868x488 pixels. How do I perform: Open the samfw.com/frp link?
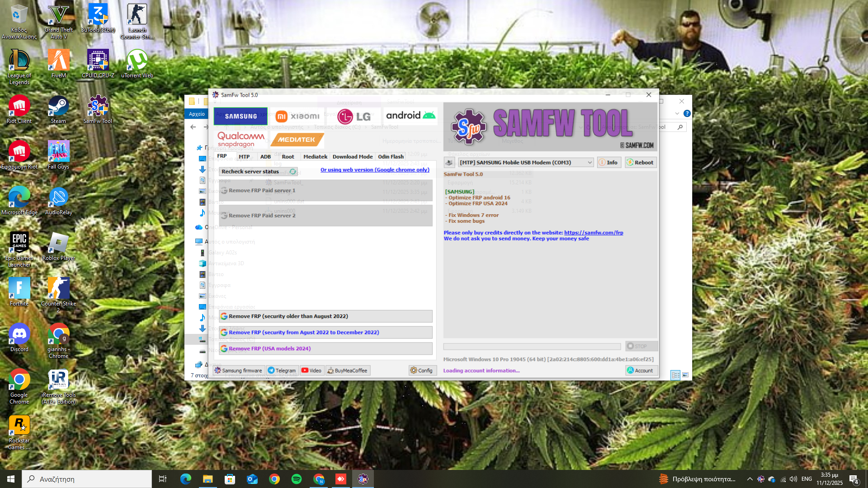(x=593, y=233)
